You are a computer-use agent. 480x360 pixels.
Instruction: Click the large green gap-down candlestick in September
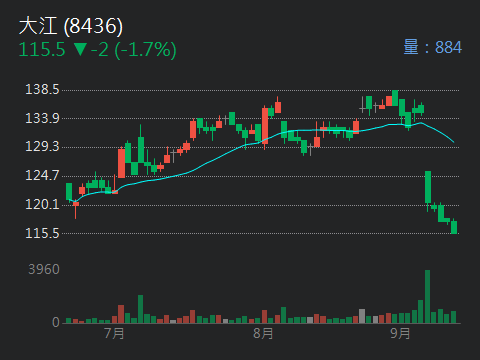coord(428,187)
